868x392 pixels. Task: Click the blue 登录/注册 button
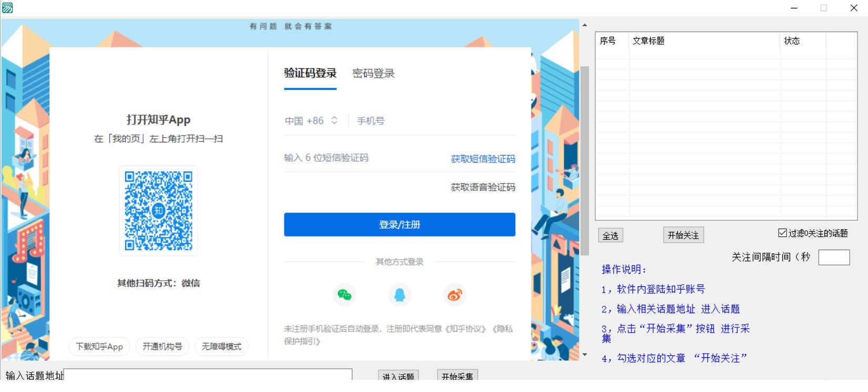pos(400,224)
